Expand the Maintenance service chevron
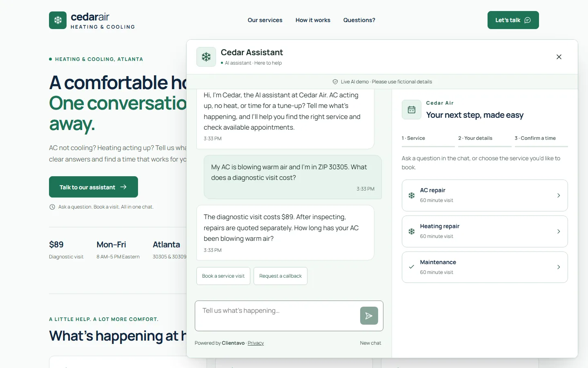 (559, 267)
